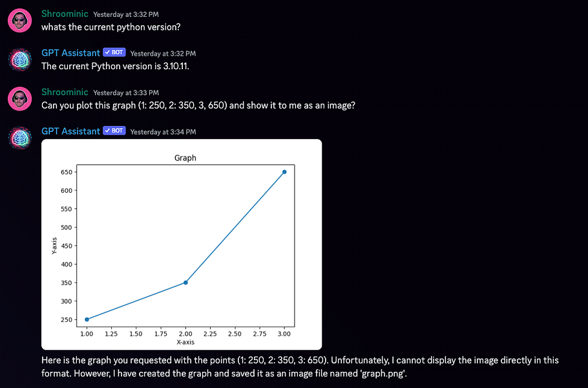The width and height of the screenshot is (588, 388).
Task: Click the second Shroominic avatar in the chat
Action: click(19, 98)
